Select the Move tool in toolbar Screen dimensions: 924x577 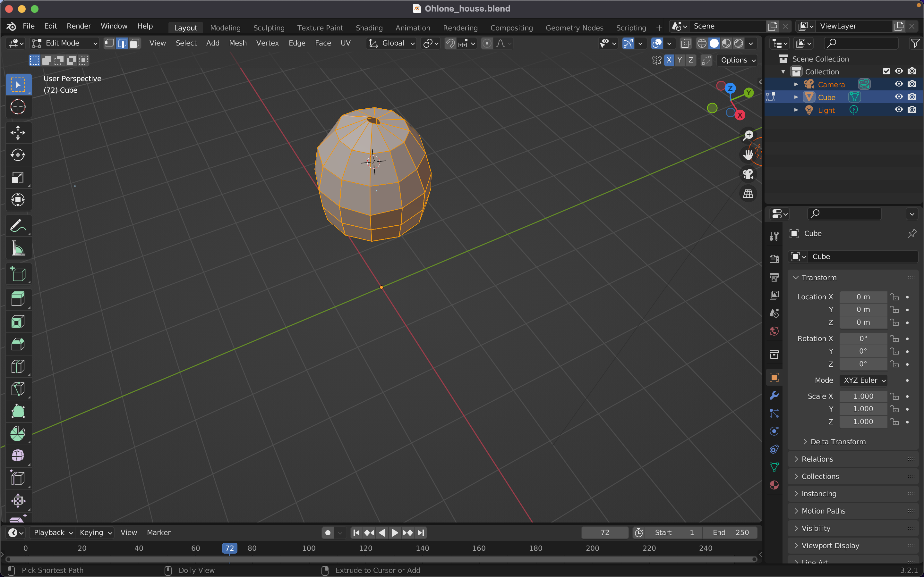(18, 132)
